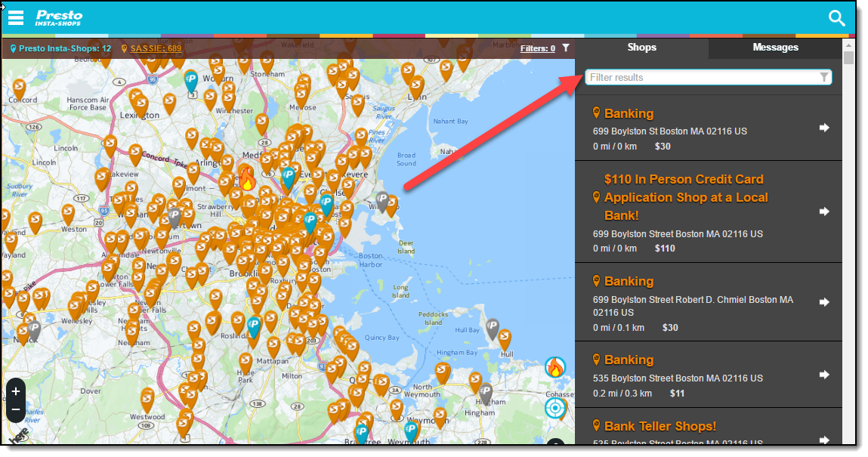Click the funnel icon inside Filter results field
Image resolution: width=868 pixels, height=457 pixels.
(x=823, y=78)
